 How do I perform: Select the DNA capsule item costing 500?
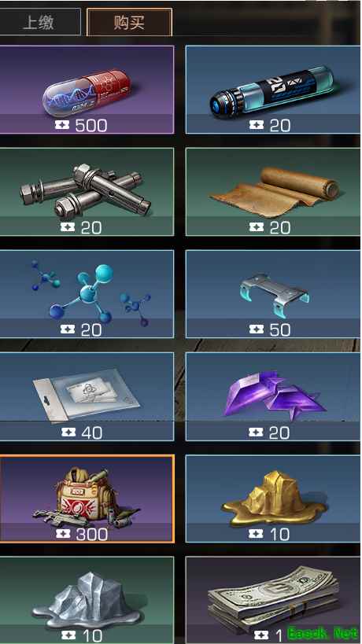coord(87,90)
